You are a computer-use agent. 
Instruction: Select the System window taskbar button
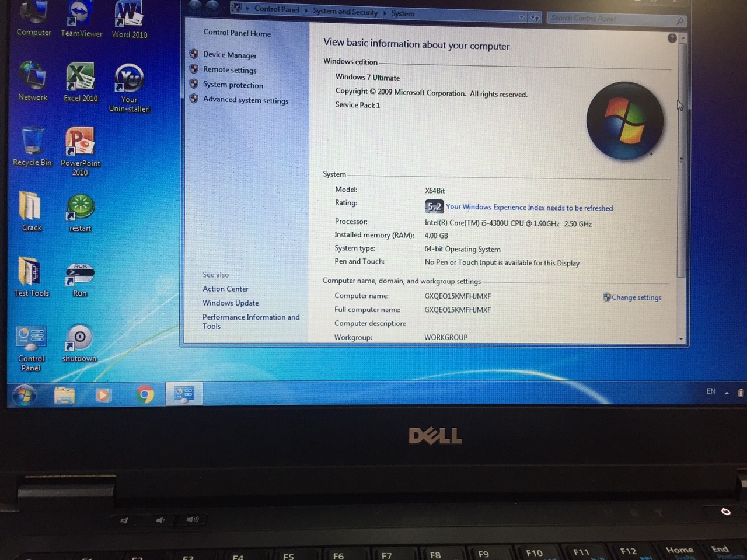pos(184,394)
